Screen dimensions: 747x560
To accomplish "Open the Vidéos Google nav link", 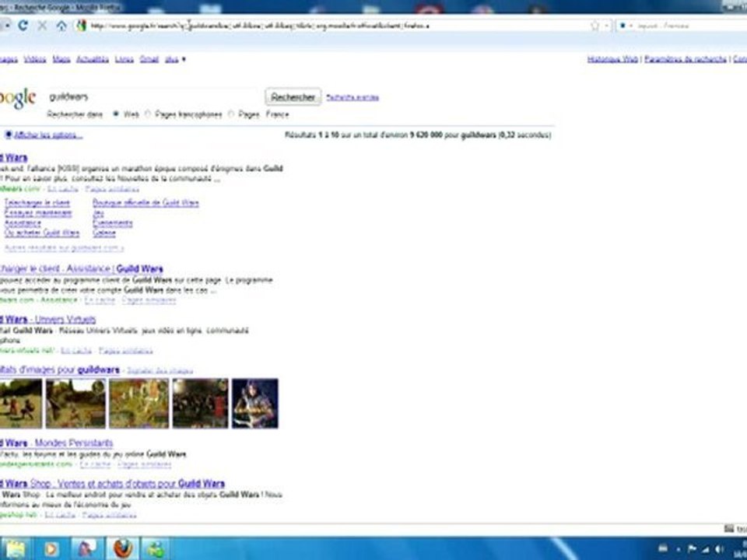I will pos(35,59).
